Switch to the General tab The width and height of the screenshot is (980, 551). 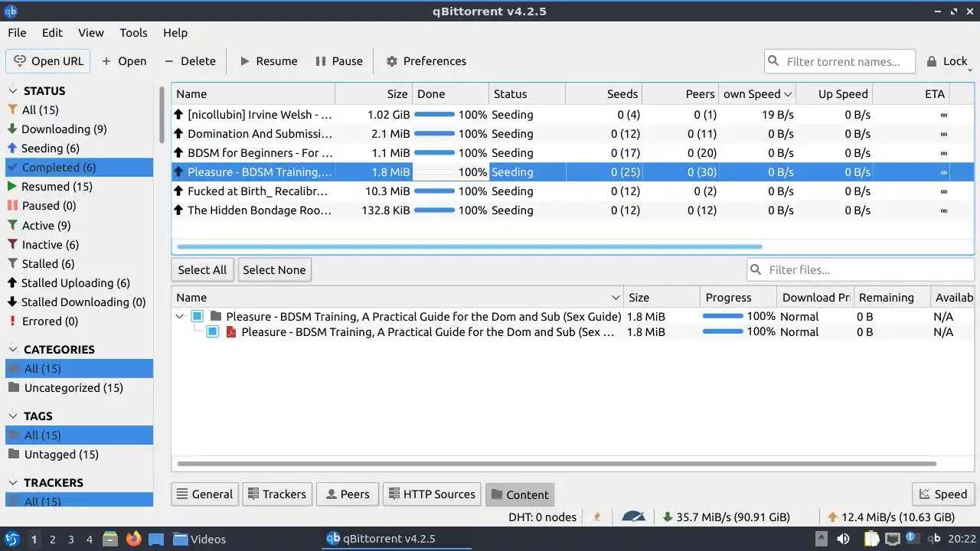204,494
